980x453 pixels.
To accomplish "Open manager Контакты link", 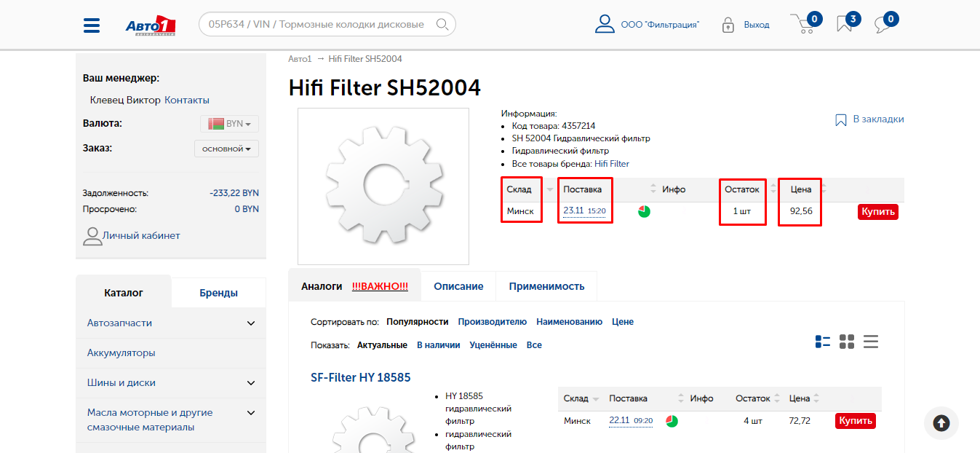I will click(x=187, y=100).
